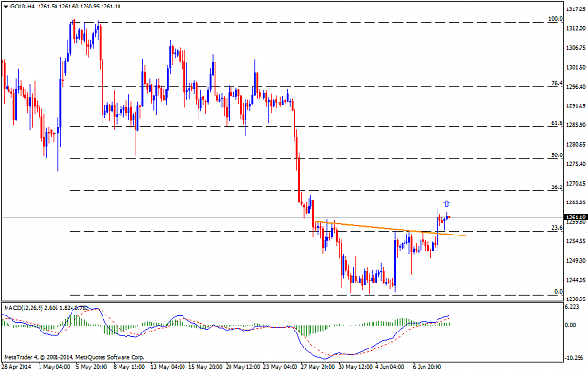Click the 1 May 04:00 time label

click(x=54, y=366)
